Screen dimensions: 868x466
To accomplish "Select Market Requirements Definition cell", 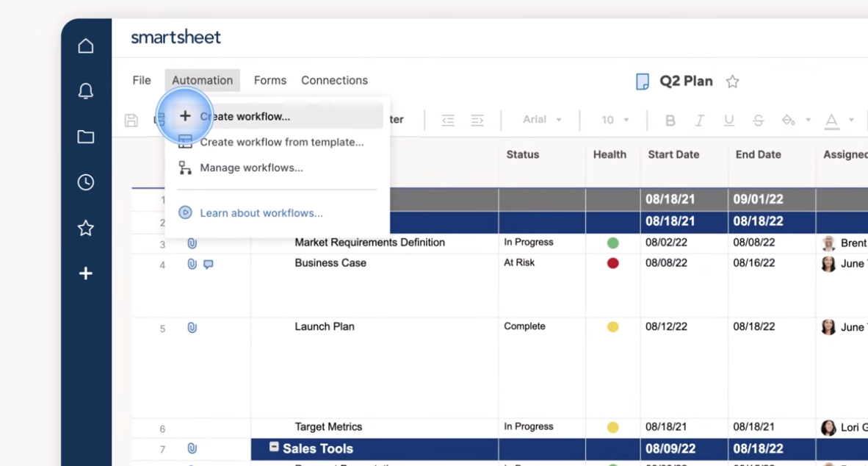I will pos(369,243).
